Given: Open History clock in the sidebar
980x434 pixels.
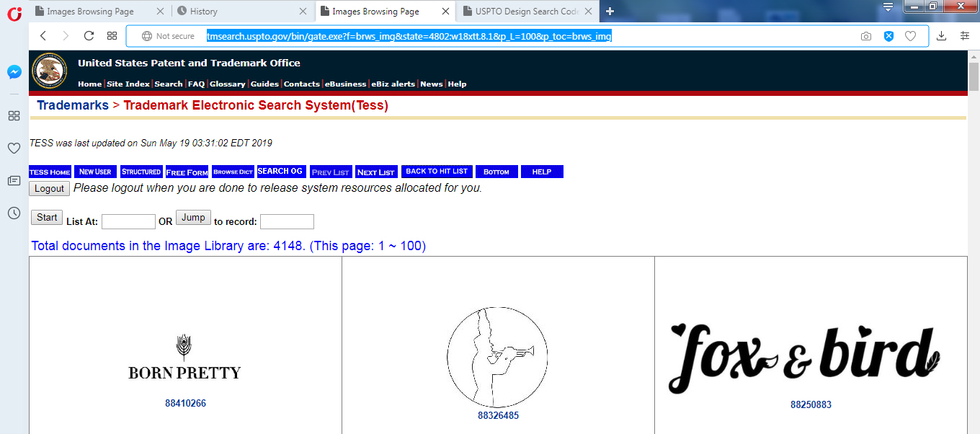Looking at the screenshot, I should point(14,213).
